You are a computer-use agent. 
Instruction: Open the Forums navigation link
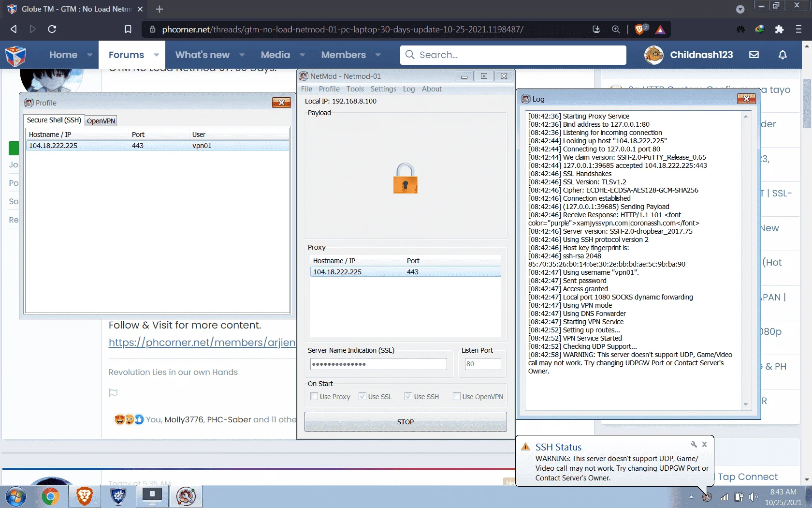[126, 55]
